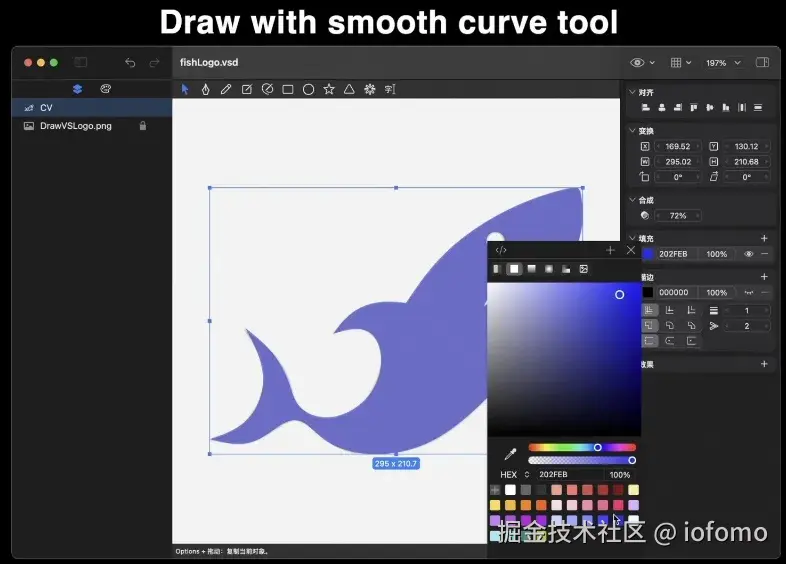
Task: Align objects to top edge
Action: (694, 107)
